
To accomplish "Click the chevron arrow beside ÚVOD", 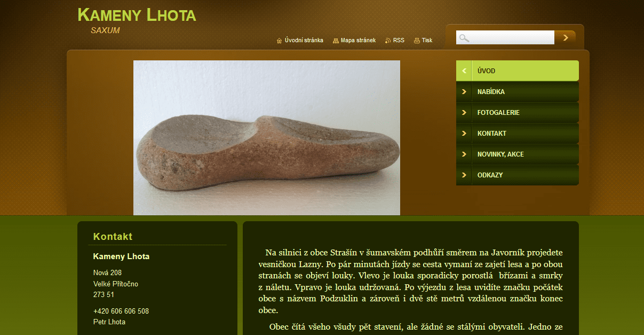I will pos(464,71).
